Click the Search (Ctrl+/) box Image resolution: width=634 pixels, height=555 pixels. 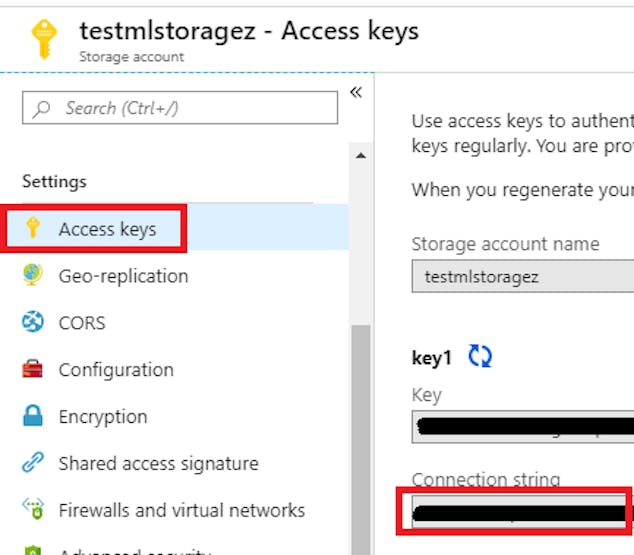180,108
